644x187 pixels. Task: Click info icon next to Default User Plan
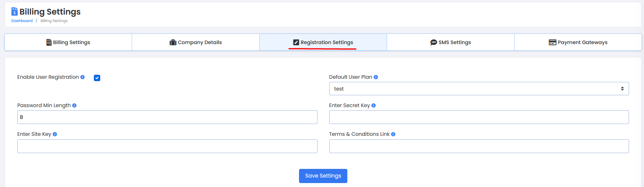[376, 77]
